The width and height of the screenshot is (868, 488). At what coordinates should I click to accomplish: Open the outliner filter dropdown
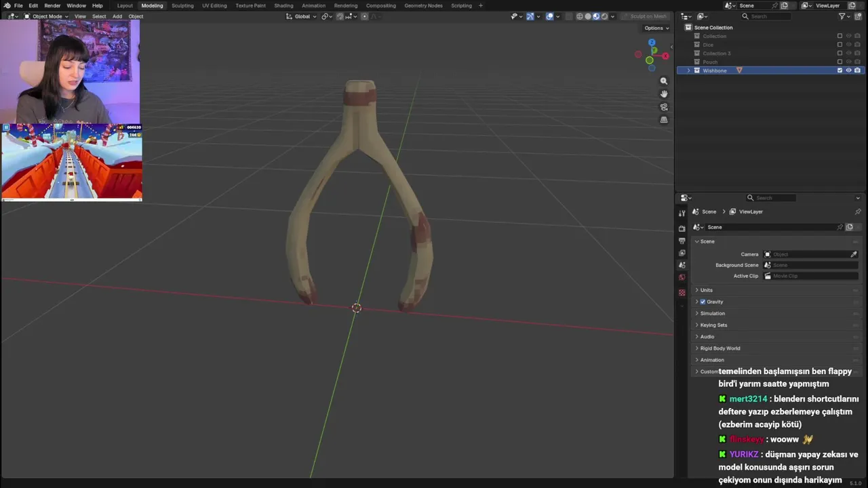pos(844,16)
